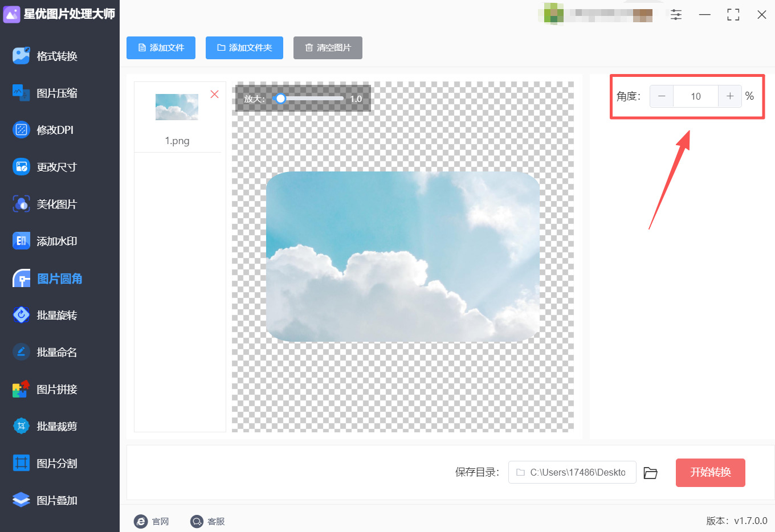Viewport: 775px width, 532px height.
Task: Open the 图片分割 split icon
Action: [21, 463]
